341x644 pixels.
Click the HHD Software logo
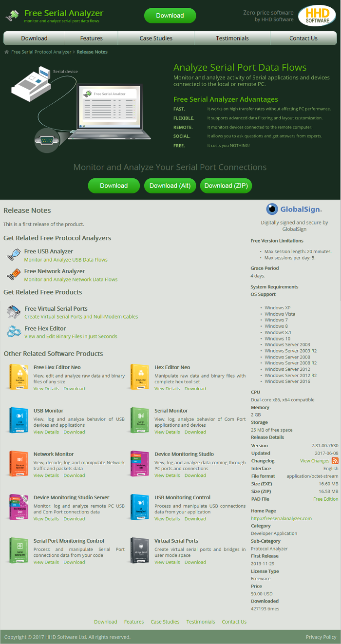317,16
